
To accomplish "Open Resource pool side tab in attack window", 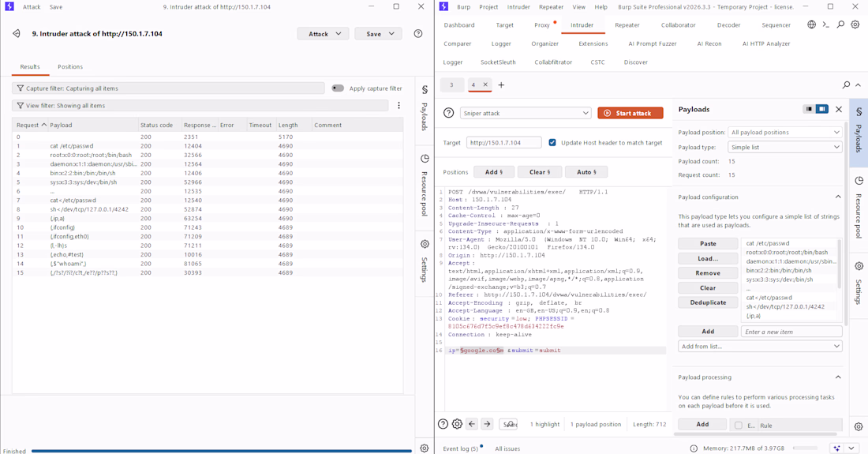I will point(425,185).
